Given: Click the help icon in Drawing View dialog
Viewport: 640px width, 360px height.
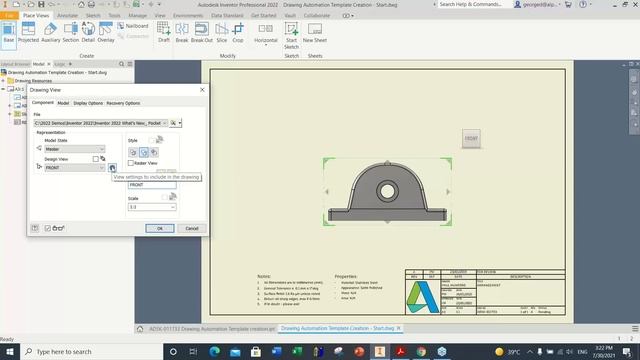Looking at the screenshot, I should click(35, 228).
